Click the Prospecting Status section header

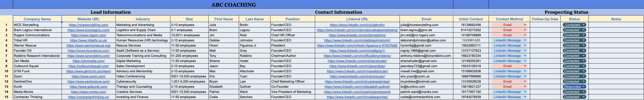tap(566, 12)
